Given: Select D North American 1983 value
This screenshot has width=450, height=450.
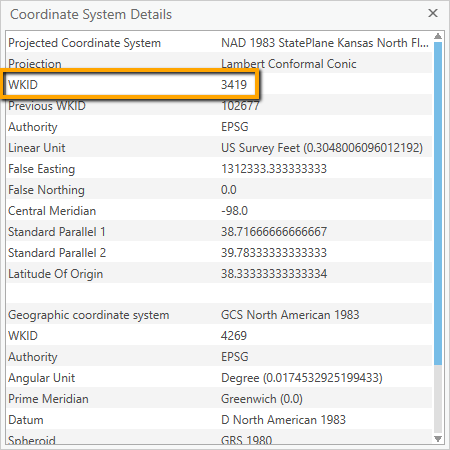Looking at the screenshot, I should 283,420.
